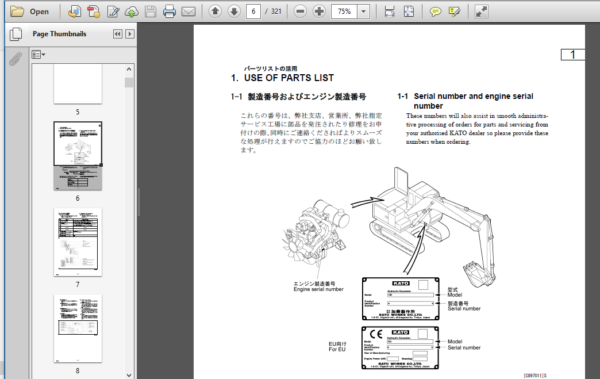The width and height of the screenshot is (600, 379).
Task: Click the page number input field
Action: pos(253,11)
